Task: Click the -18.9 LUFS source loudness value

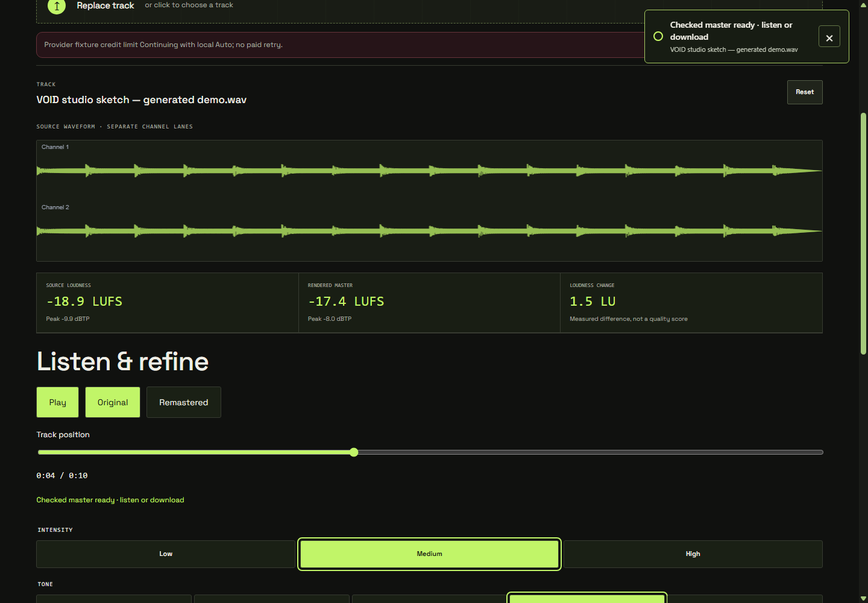Action: click(x=84, y=301)
